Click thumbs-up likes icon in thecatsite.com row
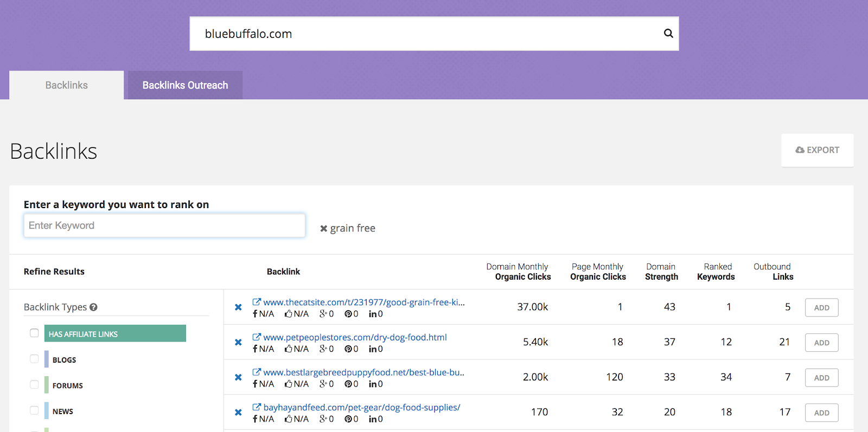868x432 pixels. point(289,314)
